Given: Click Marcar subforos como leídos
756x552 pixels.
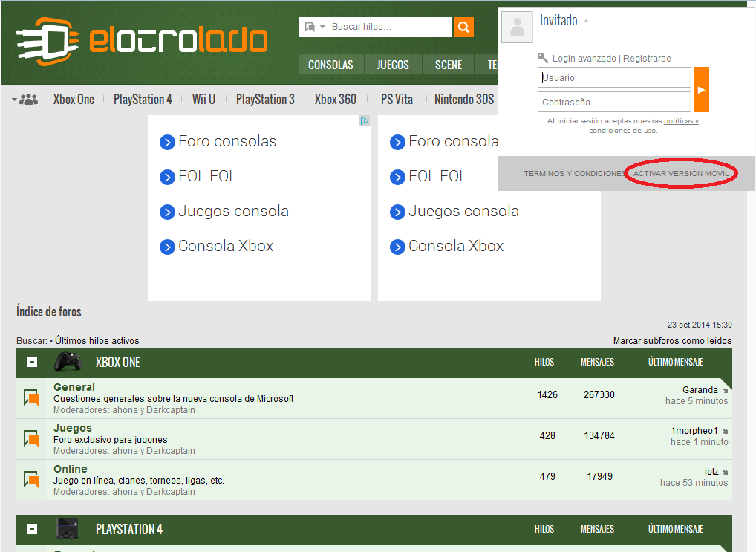Looking at the screenshot, I should [673, 341].
